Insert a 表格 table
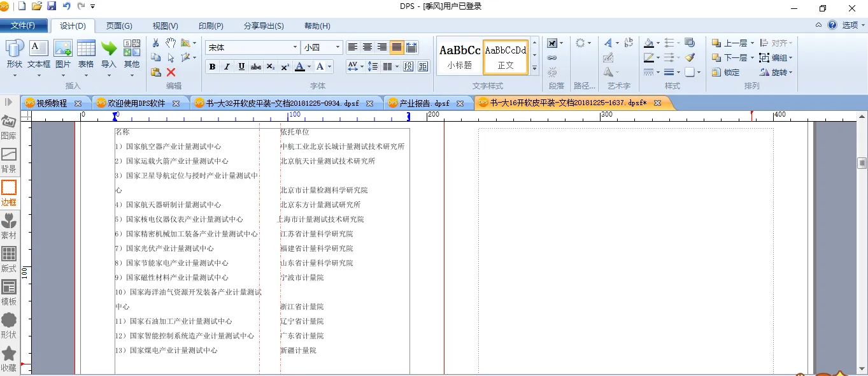This screenshot has width=868, height=376. tap(86, 54)
